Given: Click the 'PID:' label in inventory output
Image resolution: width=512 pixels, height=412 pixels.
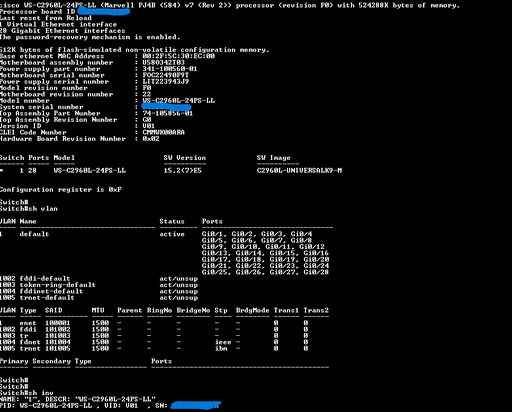Looking at the screenshot, I should tap(8, 406).
